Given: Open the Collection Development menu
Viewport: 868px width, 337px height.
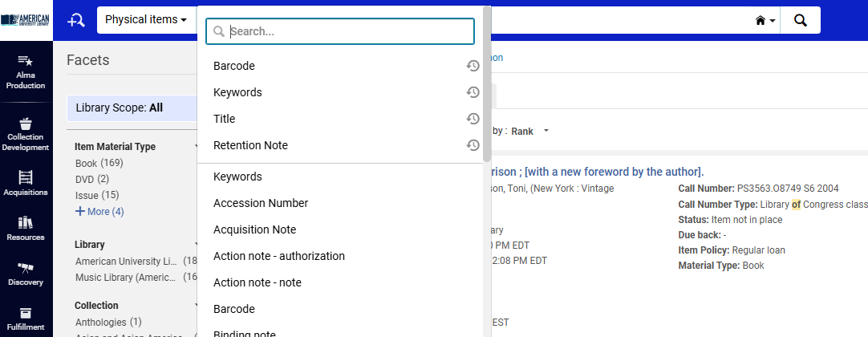Looking at the screenshot, I should (26, 133).
